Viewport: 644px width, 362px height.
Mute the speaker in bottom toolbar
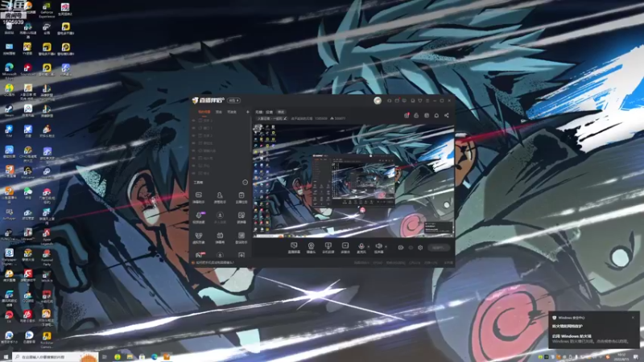(378, 248)
